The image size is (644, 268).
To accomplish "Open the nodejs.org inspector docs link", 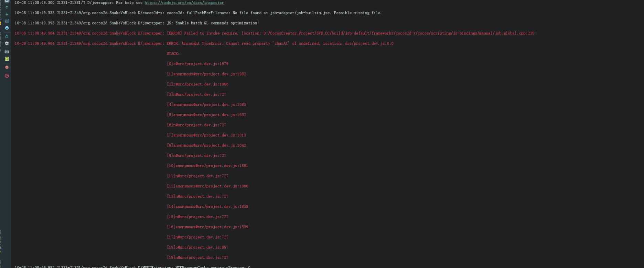I will [184, 3].
